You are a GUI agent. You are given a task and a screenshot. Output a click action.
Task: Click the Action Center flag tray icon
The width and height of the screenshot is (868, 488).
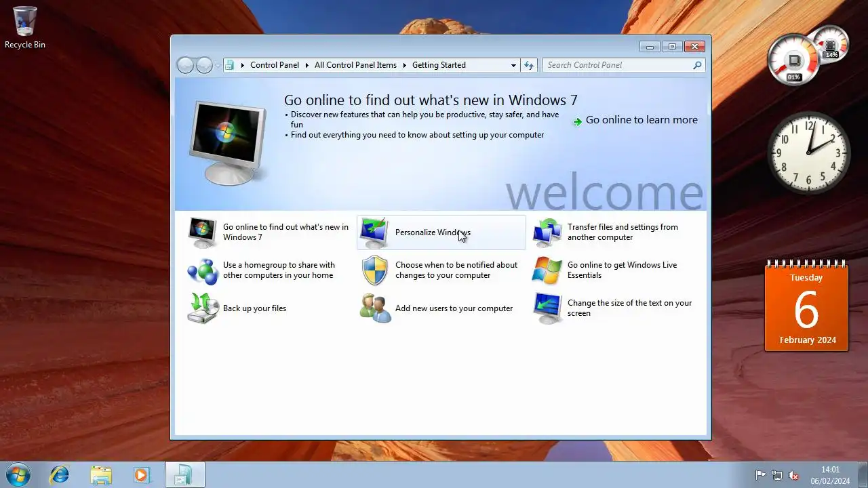pos(761,476)
